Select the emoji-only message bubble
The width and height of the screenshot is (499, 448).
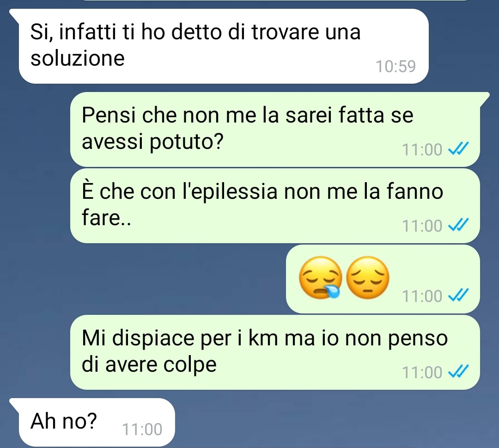[x=383, y=279]
